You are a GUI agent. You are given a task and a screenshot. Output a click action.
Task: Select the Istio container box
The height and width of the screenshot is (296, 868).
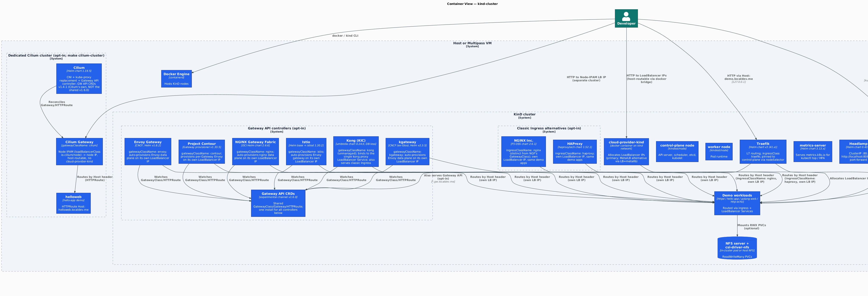pyautogui.click(x=306, y=152)
